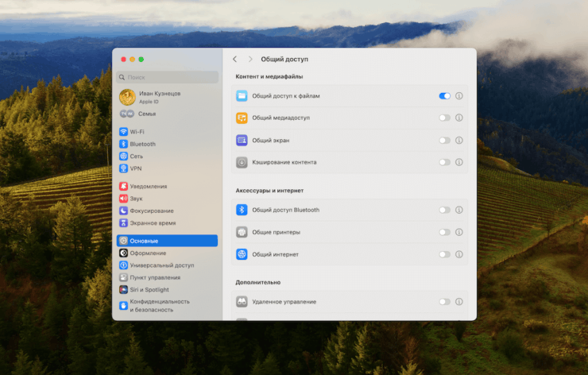
Task: Turn on Общий экран toggle
Action: pos(444,140)
